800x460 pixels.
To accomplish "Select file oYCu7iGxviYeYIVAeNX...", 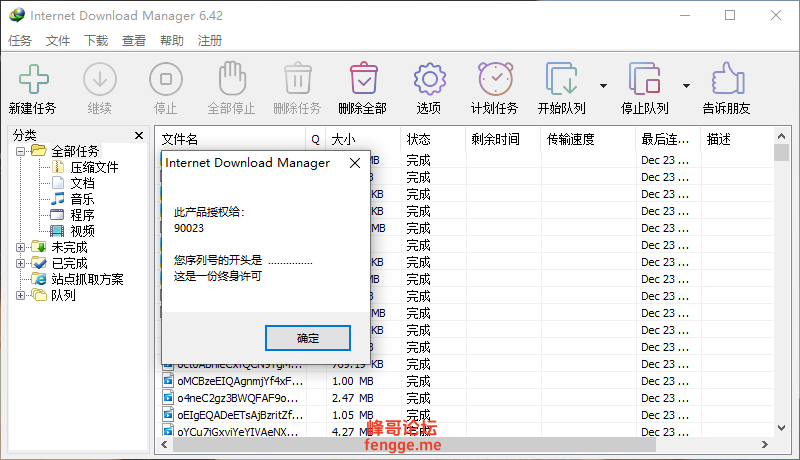I will click(x=238, y=431).
